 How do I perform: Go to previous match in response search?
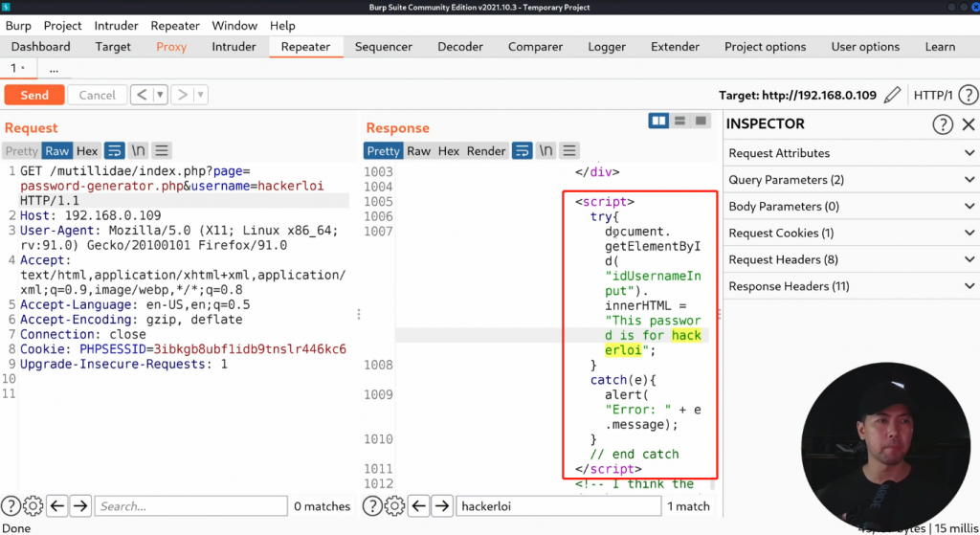(418, 506)
